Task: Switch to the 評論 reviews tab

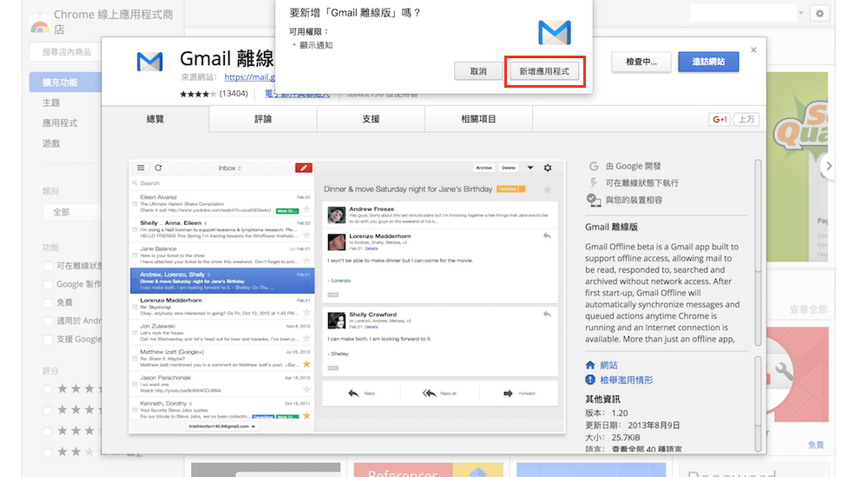Action: click(263, 119)
